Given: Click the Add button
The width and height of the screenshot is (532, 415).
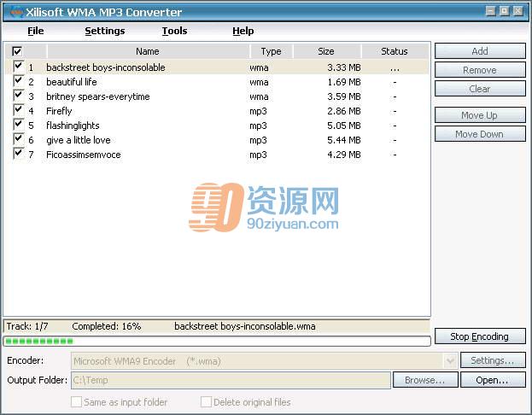Looking at the screenshot, I should (x=480, y=51).
